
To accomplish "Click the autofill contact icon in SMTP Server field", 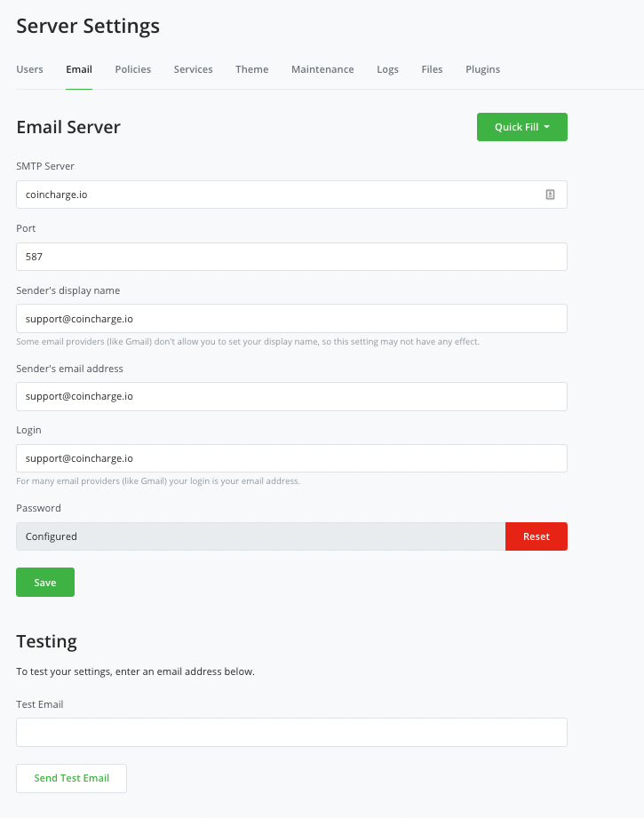I will click(x=550, y=195).
